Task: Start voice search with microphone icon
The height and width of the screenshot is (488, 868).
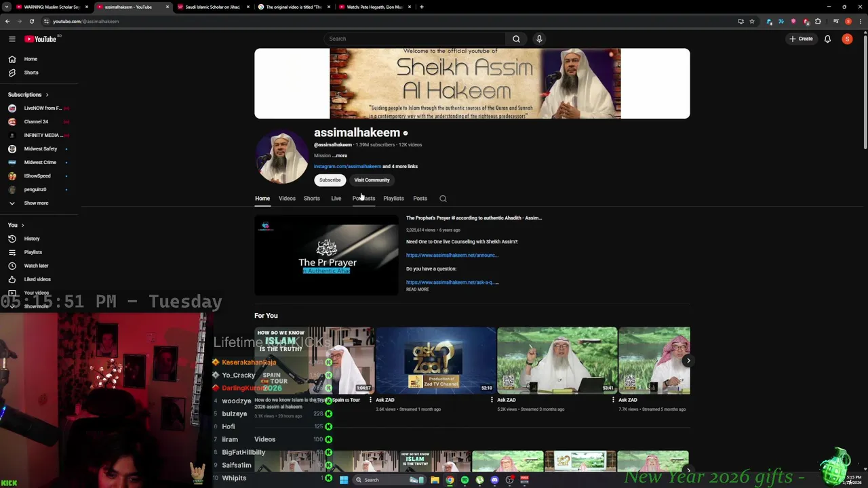Action: click(x=539, y=39)
